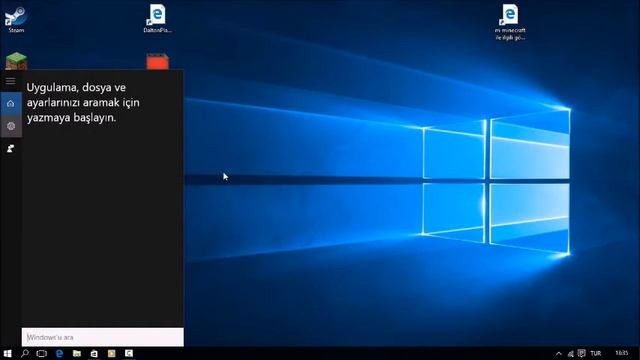Select the minecraft Edge file icon on the desktop
This screenshot has height=360, width=640.
[510, 22]
